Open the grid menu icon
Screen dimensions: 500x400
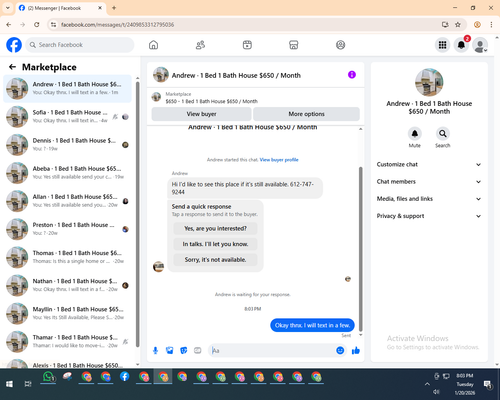[x=442, y=45]
